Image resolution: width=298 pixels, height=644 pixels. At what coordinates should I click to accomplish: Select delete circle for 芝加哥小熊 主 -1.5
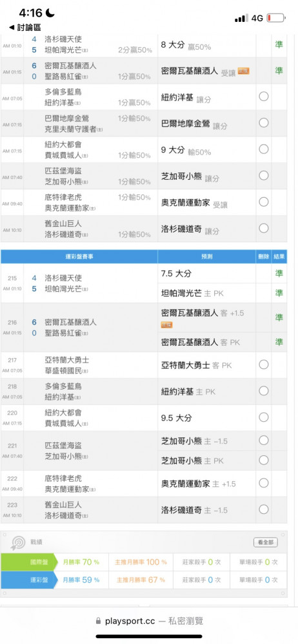264,440
